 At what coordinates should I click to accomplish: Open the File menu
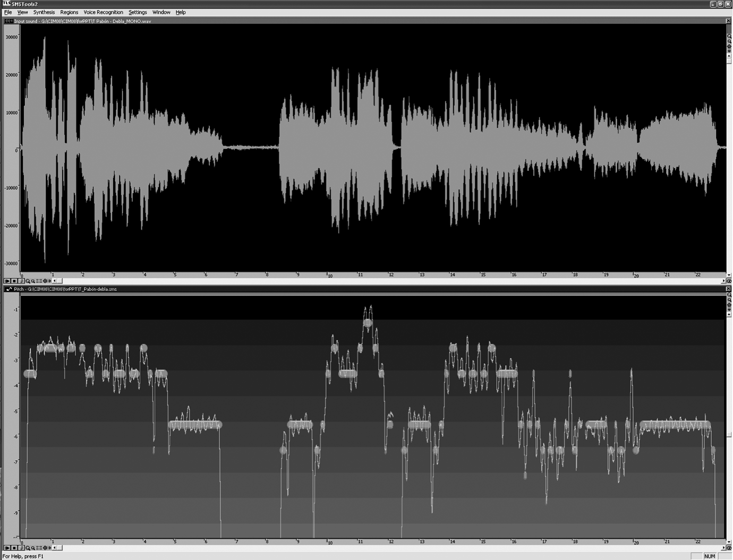tap(8, 12)
